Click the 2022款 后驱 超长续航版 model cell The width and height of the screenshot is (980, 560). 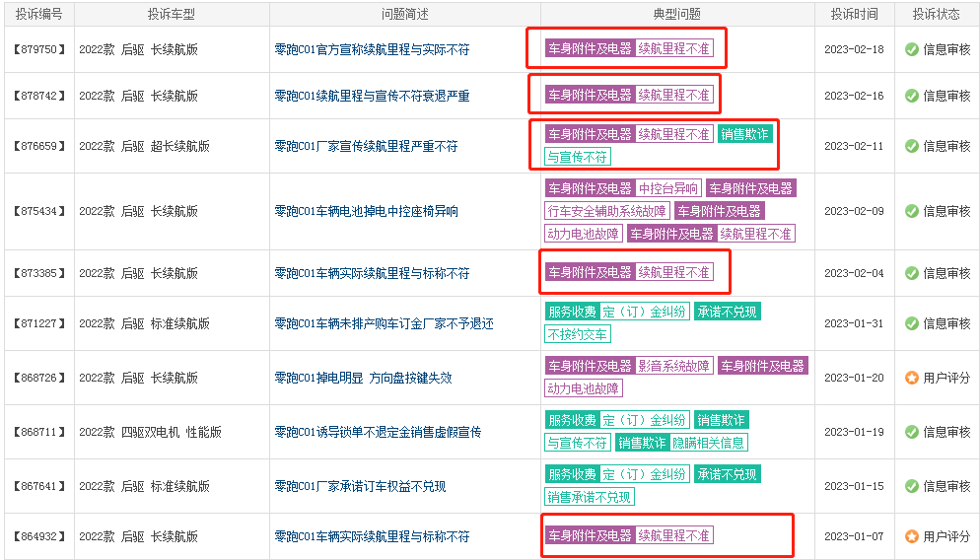pyautogui.click(x=144, y=146)
